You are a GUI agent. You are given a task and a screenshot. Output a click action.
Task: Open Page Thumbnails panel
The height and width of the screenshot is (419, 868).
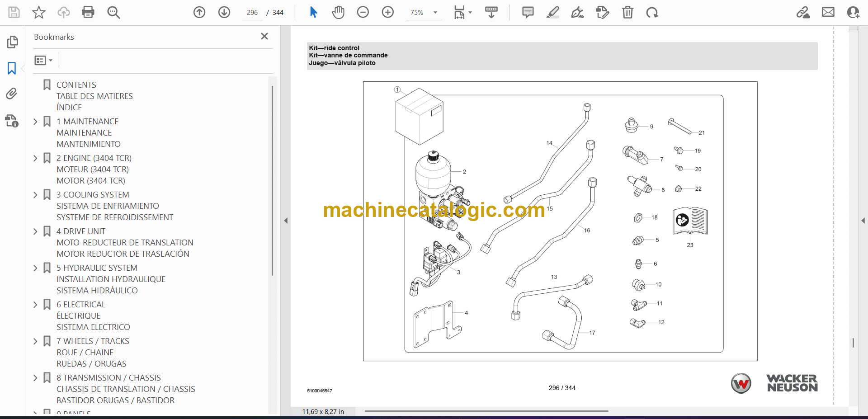(12, 42)
